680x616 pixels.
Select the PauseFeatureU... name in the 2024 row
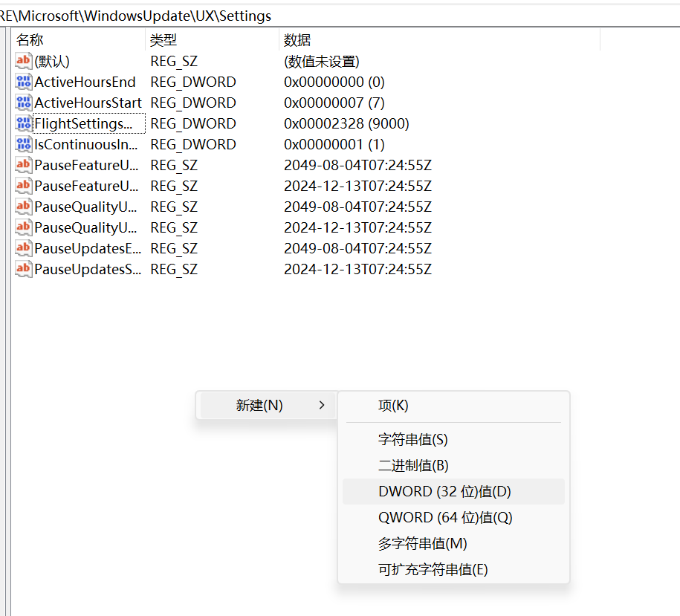pos(87,186)
